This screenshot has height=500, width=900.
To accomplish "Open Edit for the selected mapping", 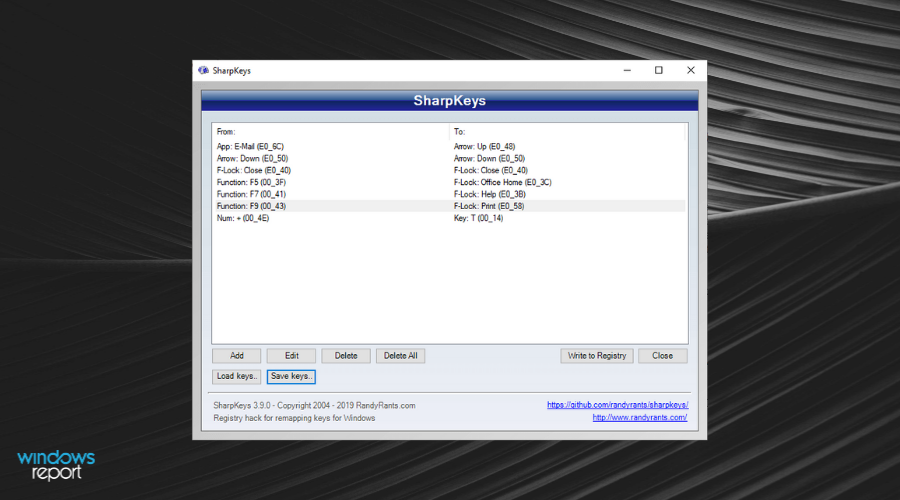I will coord(292,356).
